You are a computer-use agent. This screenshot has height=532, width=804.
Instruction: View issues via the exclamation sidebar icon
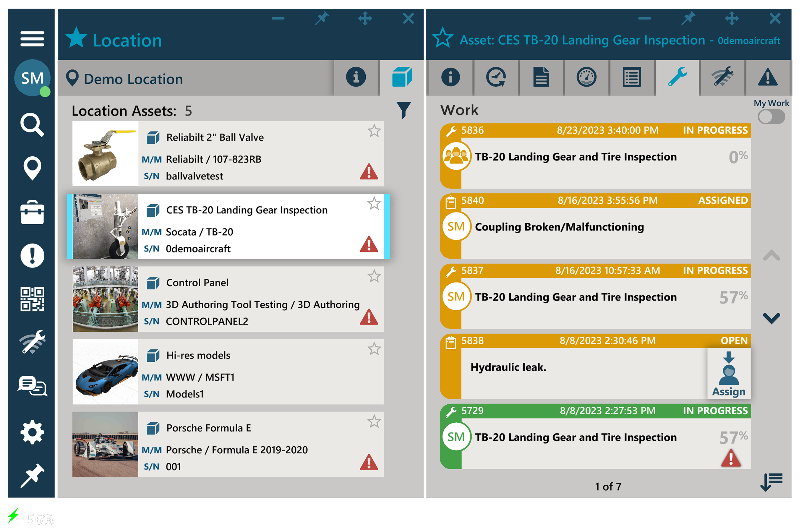pos(32,256)
